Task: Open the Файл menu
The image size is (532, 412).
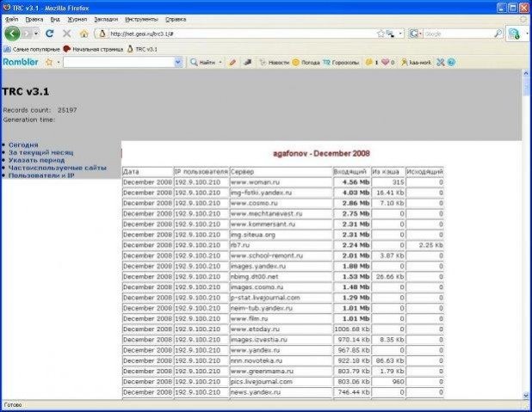Action: click(11, 19)
